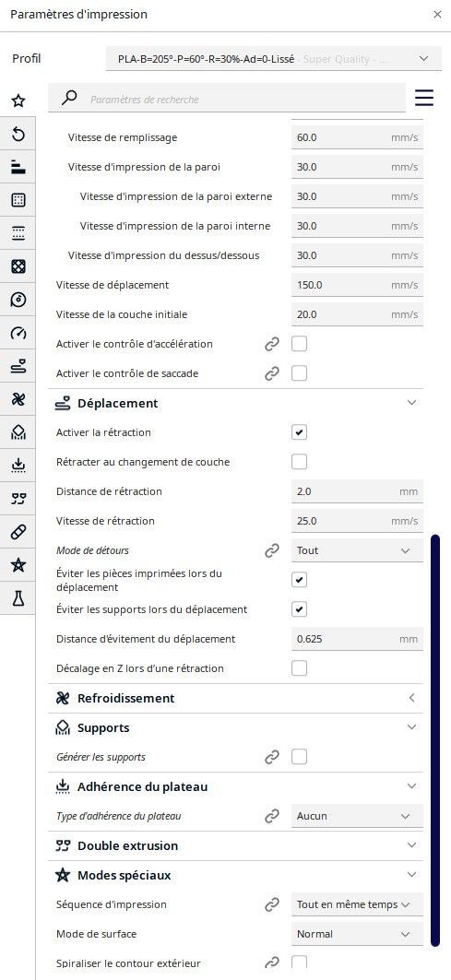Image resolution: width=451 pixels, height=980 pixels.
Task: Click the Paramètres de recherche search field
Action: (x=227, y=99)
